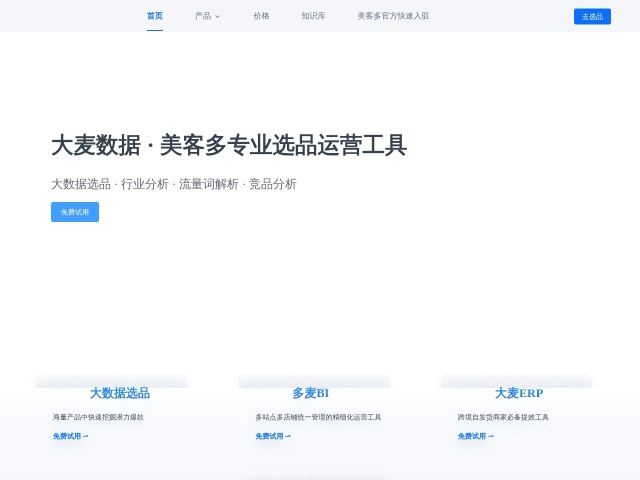Image resolution: width=640 pixels, height=480 pixels.
Task: Click the 大麦数据 main headline
Action: click(x=229, y=145)
